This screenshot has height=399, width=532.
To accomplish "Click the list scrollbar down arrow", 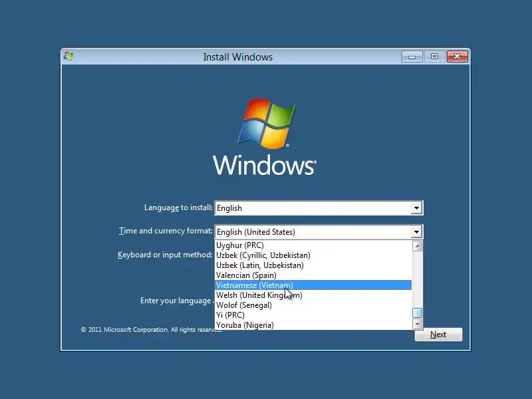I will click(x=418, y=324).
